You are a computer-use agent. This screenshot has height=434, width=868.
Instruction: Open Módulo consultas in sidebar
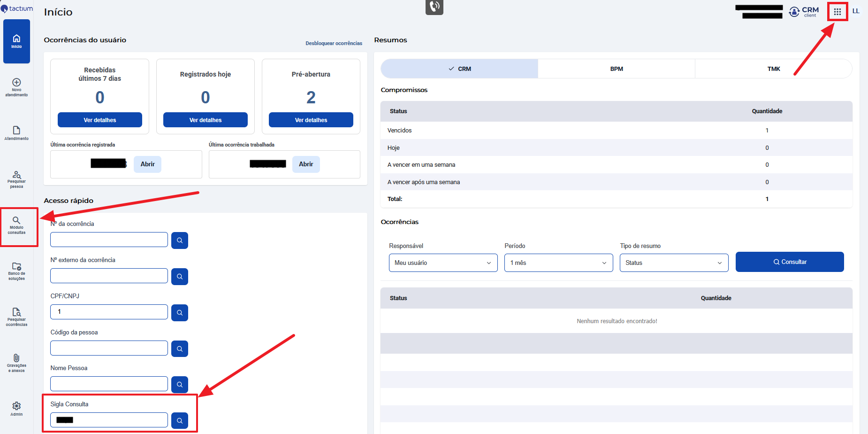[x=16, y=225]
